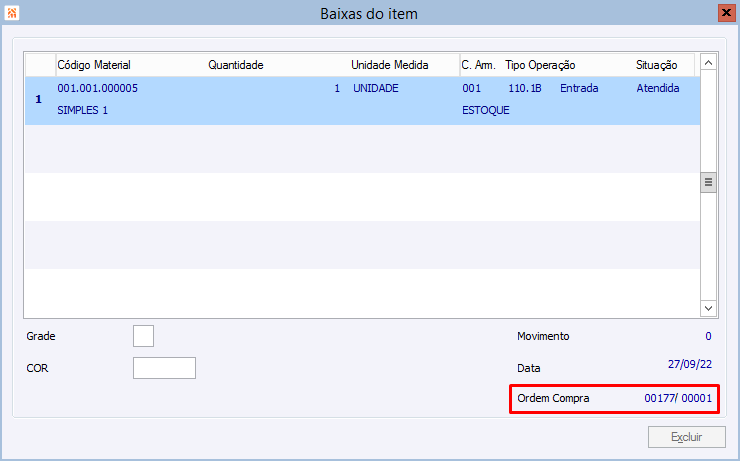Click the Atendida status cell
This screenshot has width=740, height=461.
tap(658, 88)
